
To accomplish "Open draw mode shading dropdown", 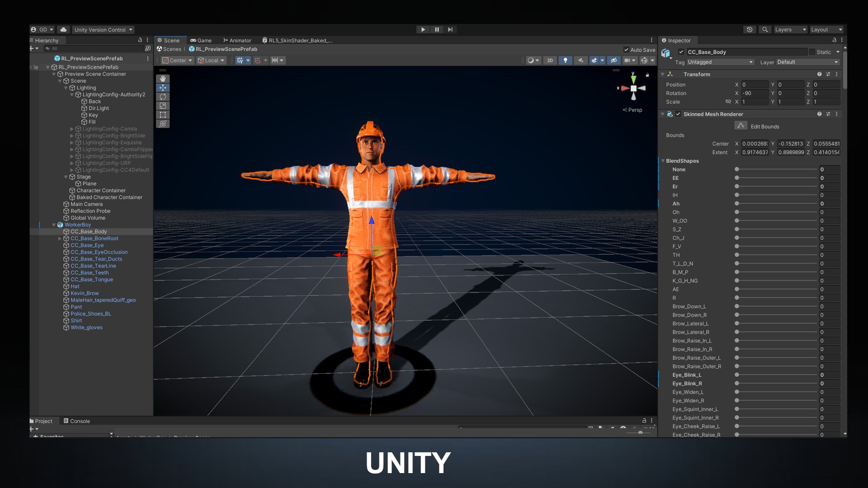I will click(533, 60).
